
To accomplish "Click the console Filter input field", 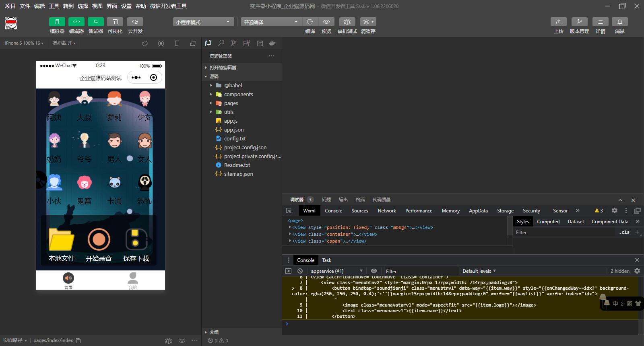I will click(421, 271).
